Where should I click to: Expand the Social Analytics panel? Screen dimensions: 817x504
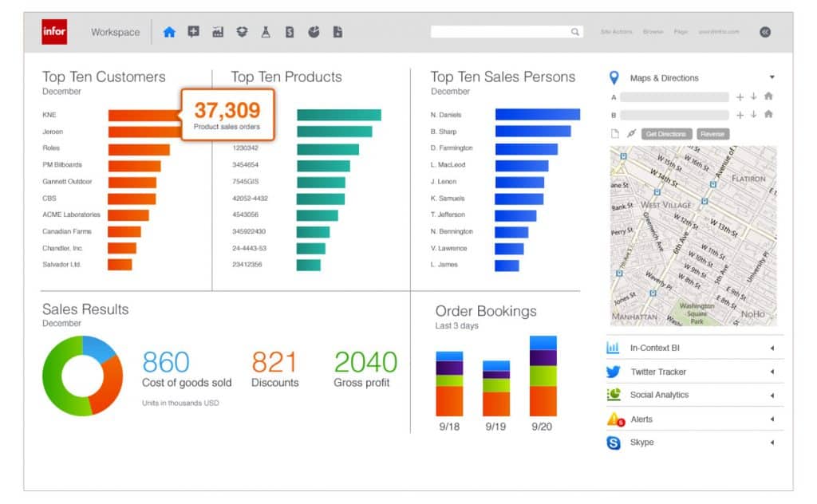click(770, 395)
